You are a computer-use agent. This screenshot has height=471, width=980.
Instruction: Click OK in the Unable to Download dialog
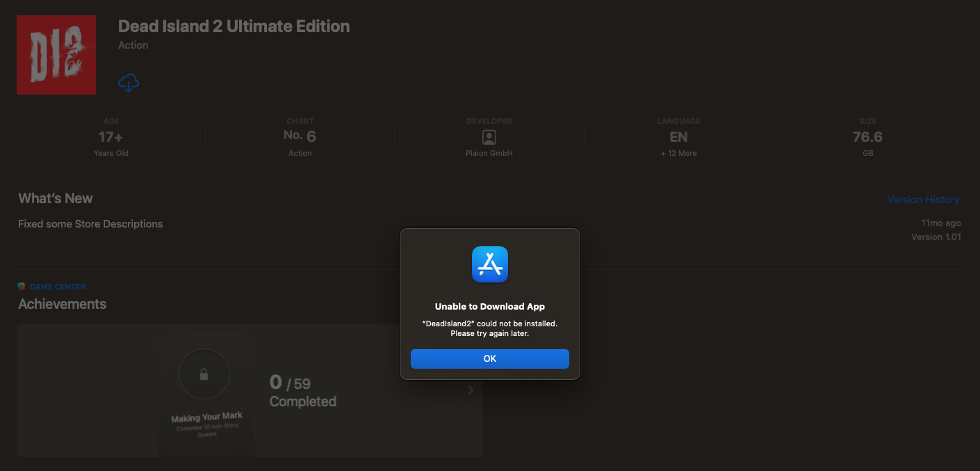point(490,358)
